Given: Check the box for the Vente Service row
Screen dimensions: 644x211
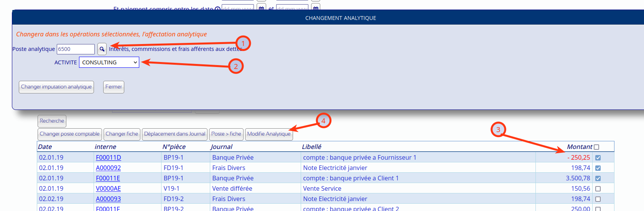Looking at the screenshot, I should tap(598, 189).
